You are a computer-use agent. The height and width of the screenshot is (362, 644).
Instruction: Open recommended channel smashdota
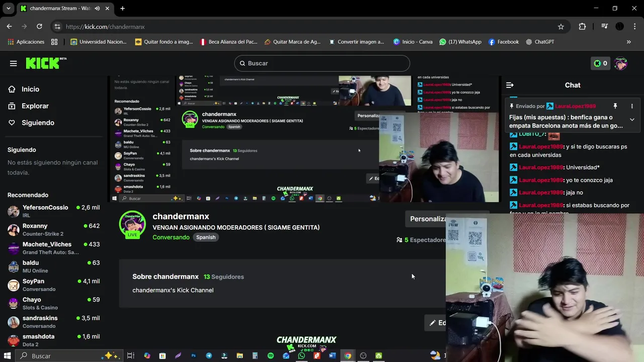pos(54,340)
